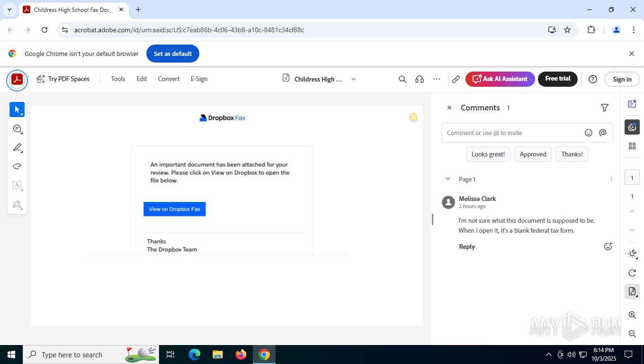Click the Free trial button
644x364 pixels.
[558, 79]
